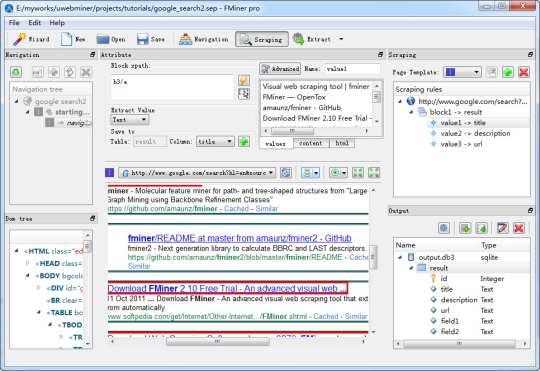540x371 pixels.
Task: Click the green add column icon
Action: [244, 141]
